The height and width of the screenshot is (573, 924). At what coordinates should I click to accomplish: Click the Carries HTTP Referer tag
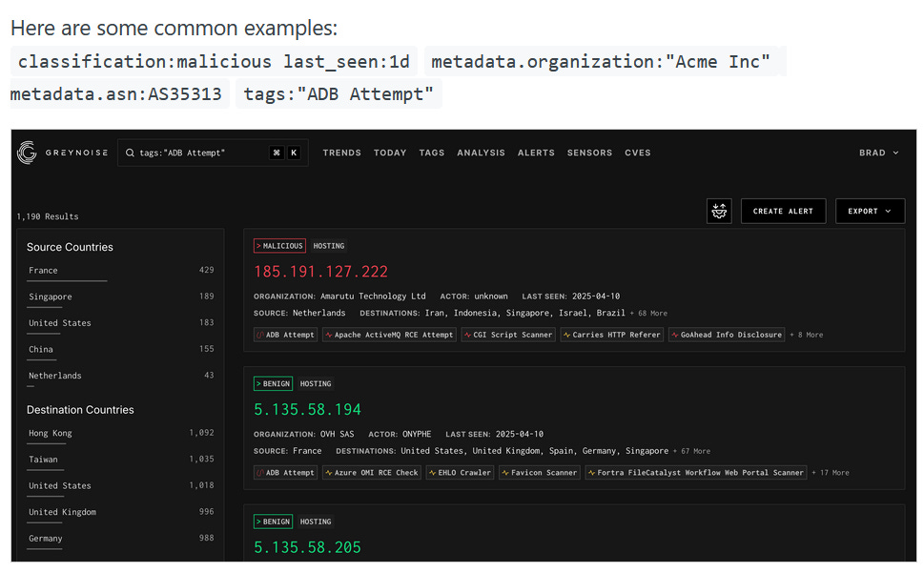point(611,335)
